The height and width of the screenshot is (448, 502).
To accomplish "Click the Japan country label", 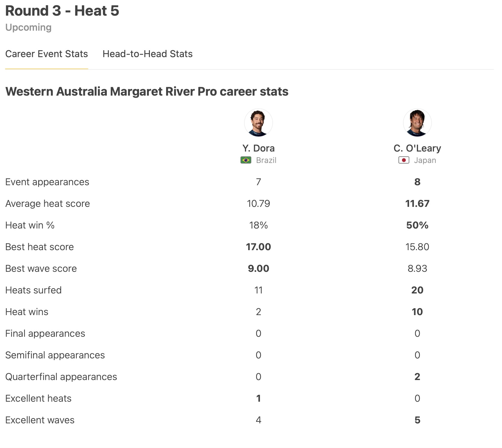I will pyautogui.click(x=425, y=160).
